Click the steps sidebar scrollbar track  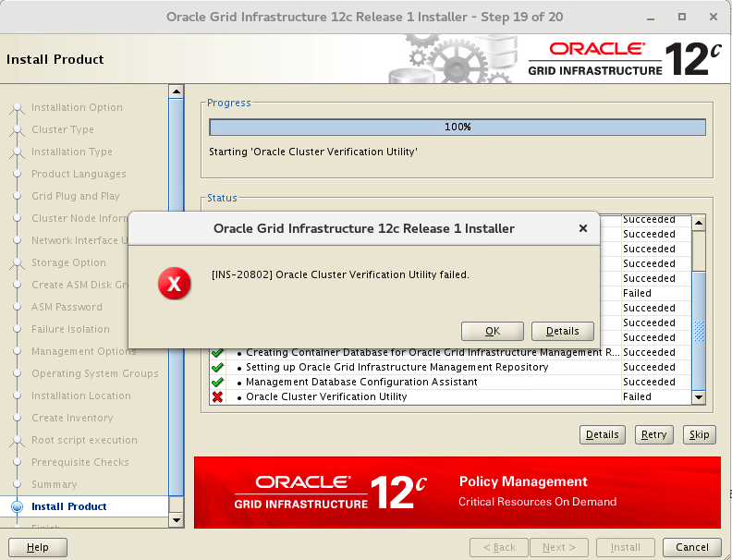coord(176,505)
